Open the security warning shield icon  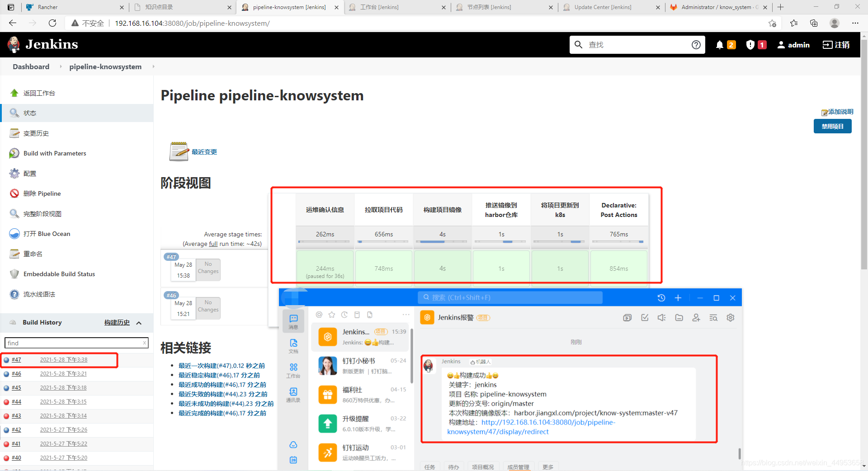(x=750, y=45)
